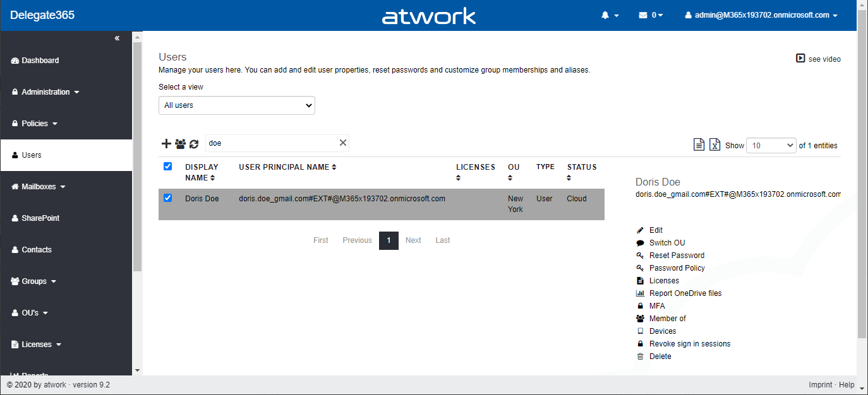Click the Next pagination link
The image size is (868, 395).
point(413,240)
